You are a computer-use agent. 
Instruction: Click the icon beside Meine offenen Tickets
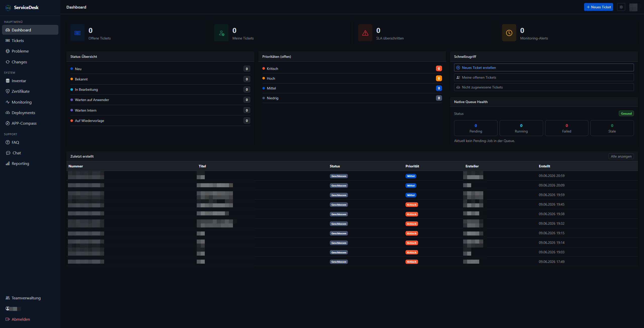tap(458, 77)
